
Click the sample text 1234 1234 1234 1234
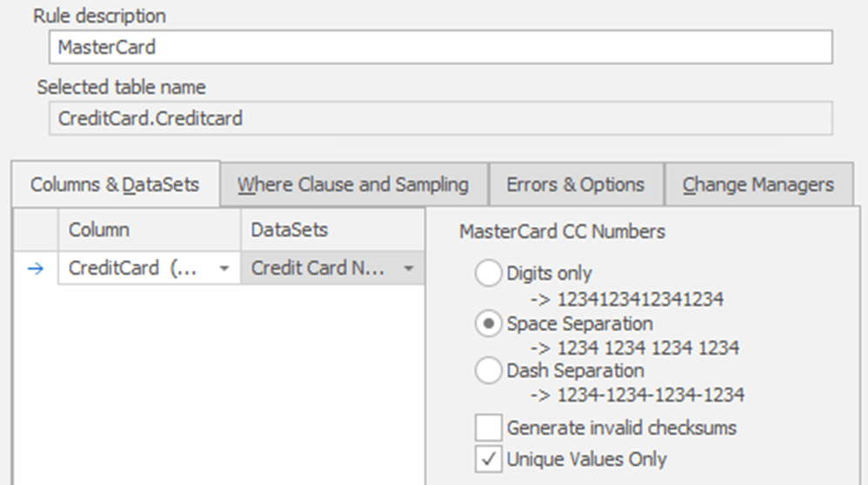pyautogui.click(x=648, y=348)
